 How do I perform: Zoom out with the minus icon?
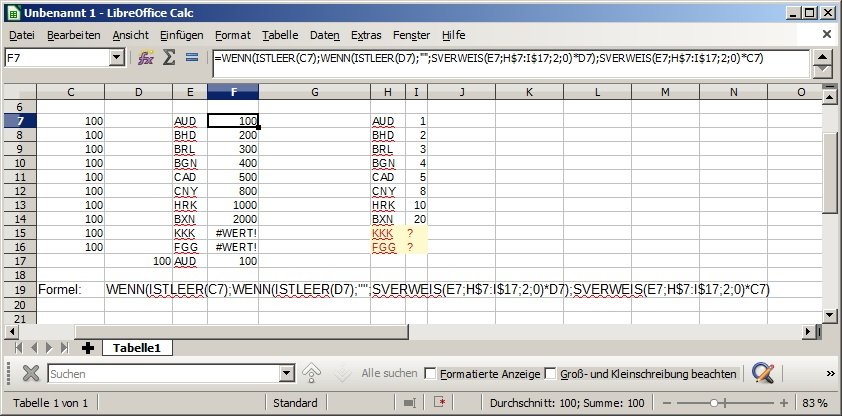coord(666,403)
